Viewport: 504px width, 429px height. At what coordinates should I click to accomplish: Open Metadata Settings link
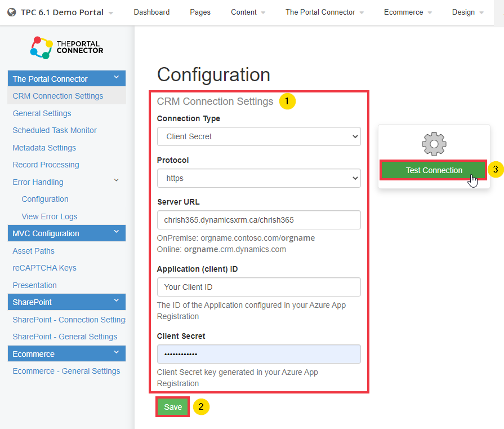pyautogui.click(x=44, y=148)
